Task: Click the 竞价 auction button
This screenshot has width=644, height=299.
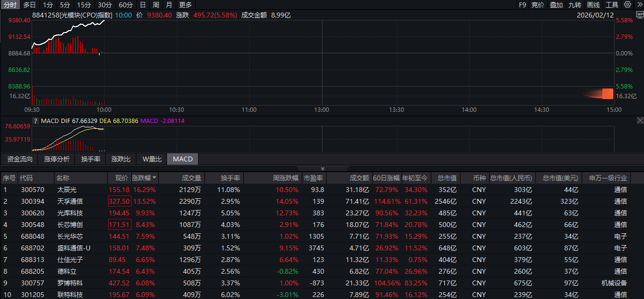Action: (x=537, y=5)
